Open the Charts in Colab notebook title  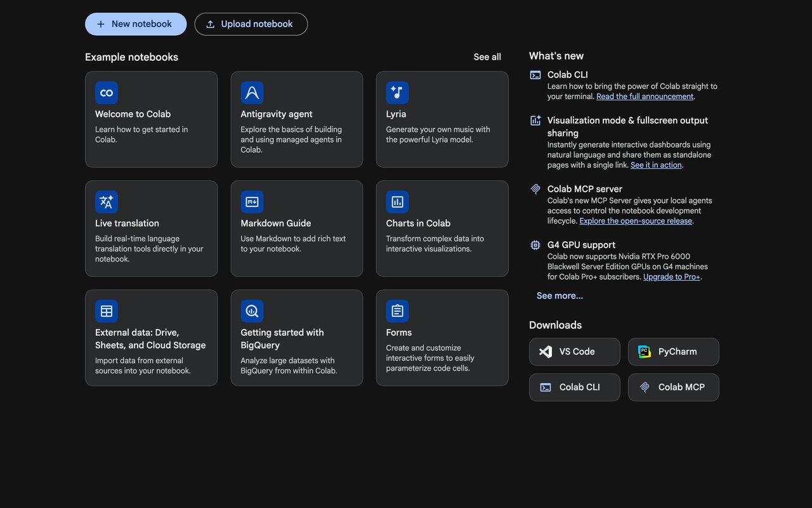pos(418,224)
